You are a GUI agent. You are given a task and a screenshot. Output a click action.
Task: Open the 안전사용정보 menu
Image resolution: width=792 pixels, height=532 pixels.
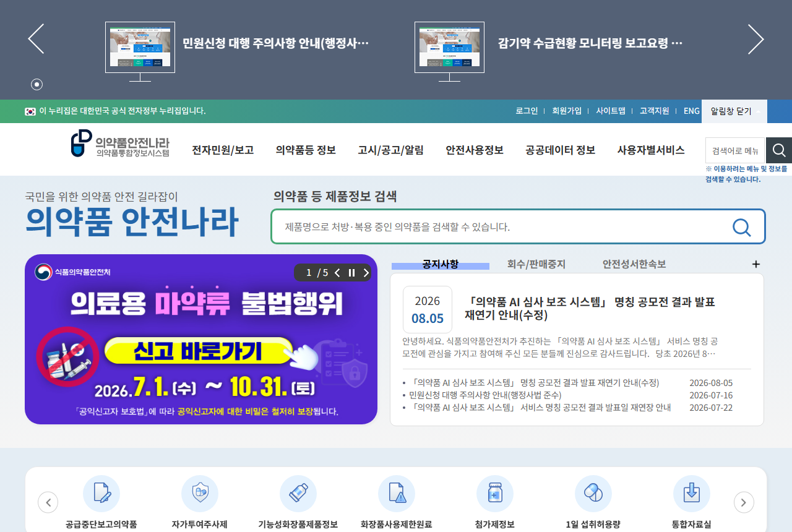click(475, 150)
